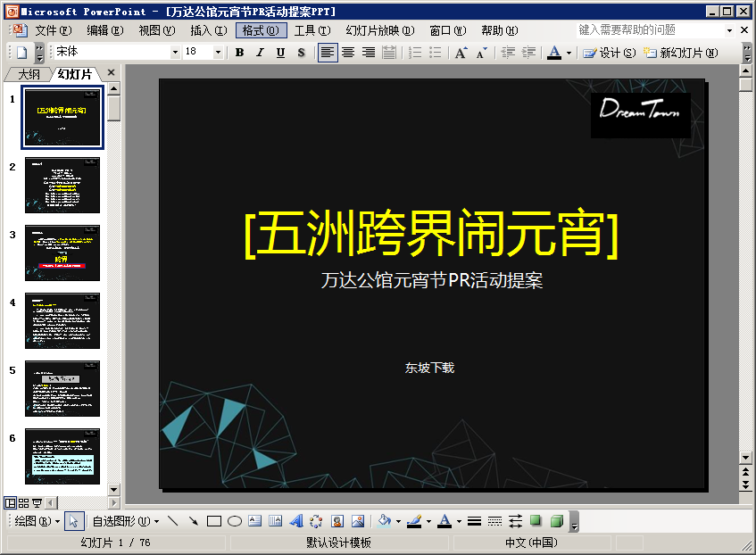Toggle Underline formatting
The height and width of the screenshot is (555, 756).
280,53
